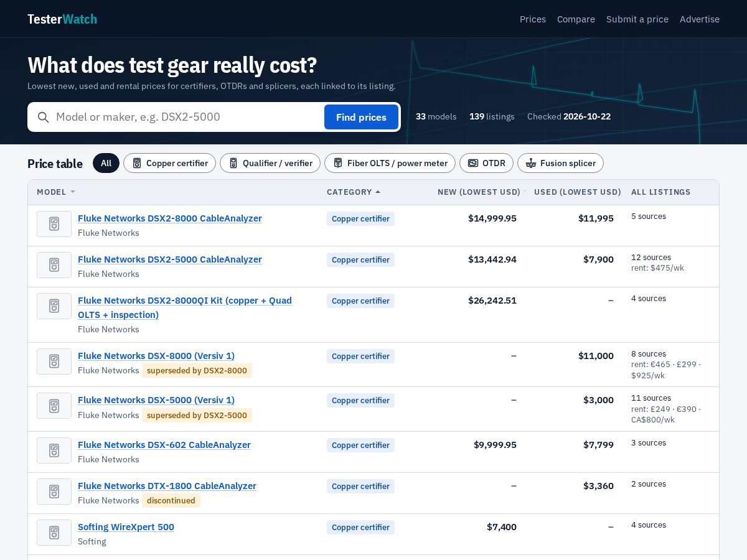Click the "5 sources" listings cell
The height and width of the screenshot is (560, 747).
click(x=649, y=217)
